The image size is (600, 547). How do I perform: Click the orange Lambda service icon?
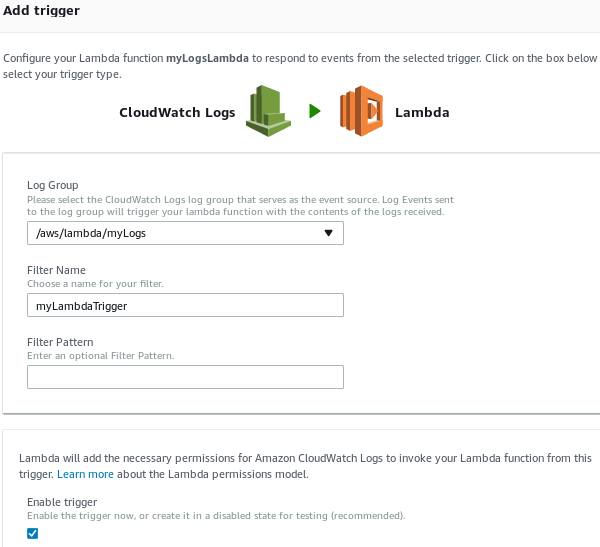[362, 111]
